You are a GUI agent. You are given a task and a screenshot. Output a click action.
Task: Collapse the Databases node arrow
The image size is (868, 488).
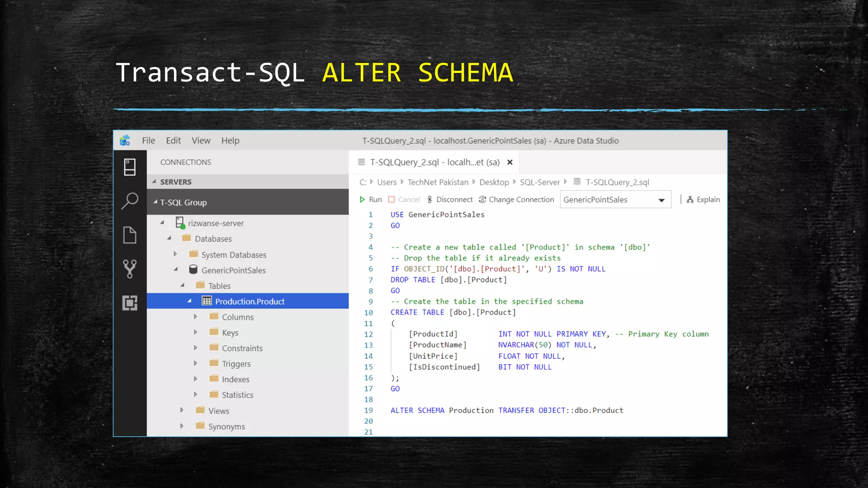(x=169, y=238)
